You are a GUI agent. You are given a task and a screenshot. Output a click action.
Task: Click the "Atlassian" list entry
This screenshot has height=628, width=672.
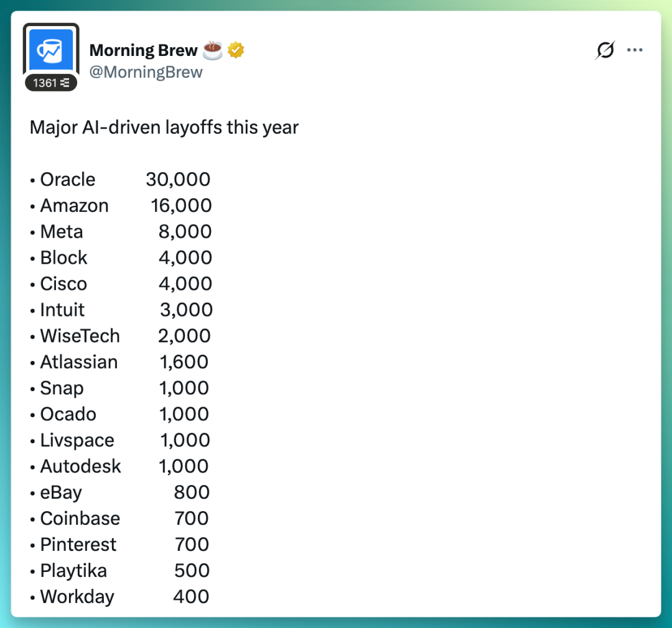pos(79,362)
